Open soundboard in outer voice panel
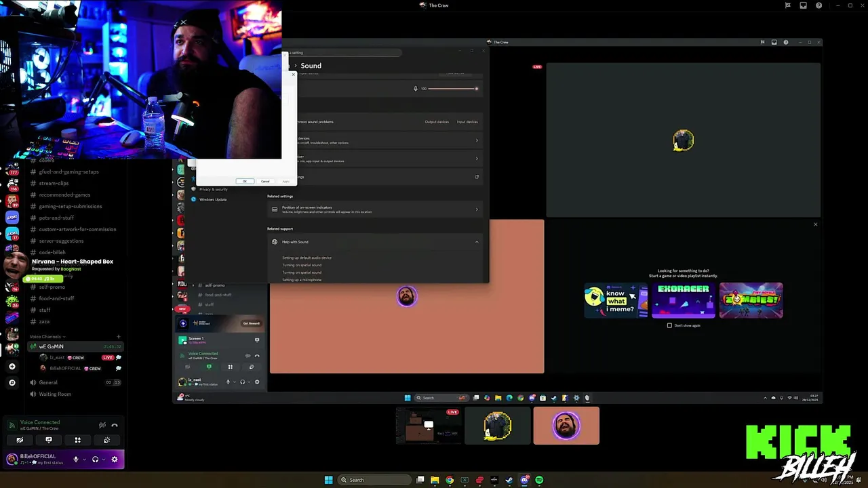The image size is (868, 488). tap(106, 440)
